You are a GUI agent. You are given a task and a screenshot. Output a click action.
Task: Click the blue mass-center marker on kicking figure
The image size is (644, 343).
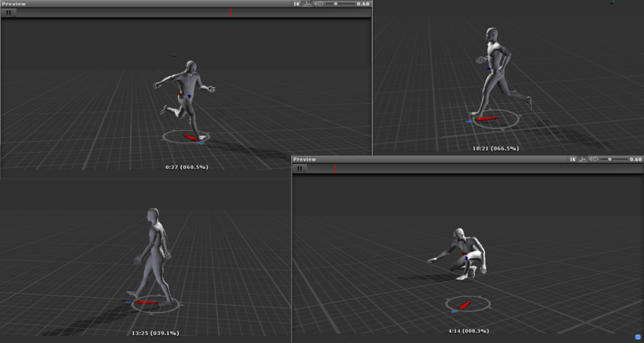(189, 96)
